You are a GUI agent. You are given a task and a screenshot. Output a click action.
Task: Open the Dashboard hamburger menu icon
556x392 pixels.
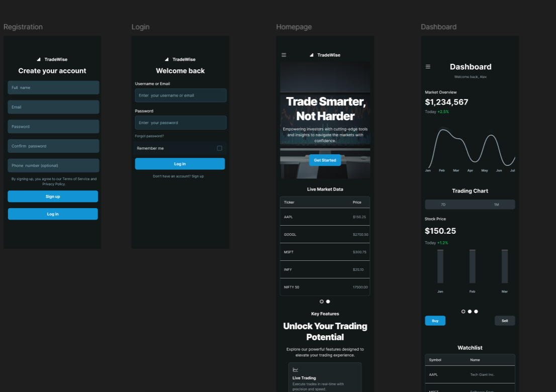(428, 67)
